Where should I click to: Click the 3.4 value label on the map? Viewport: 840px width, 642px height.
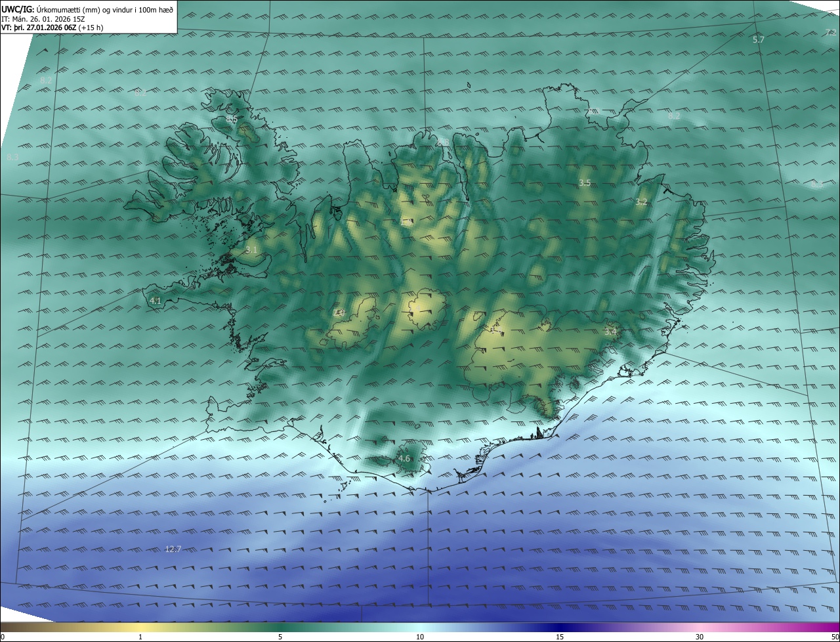click(x=610, y=332)
